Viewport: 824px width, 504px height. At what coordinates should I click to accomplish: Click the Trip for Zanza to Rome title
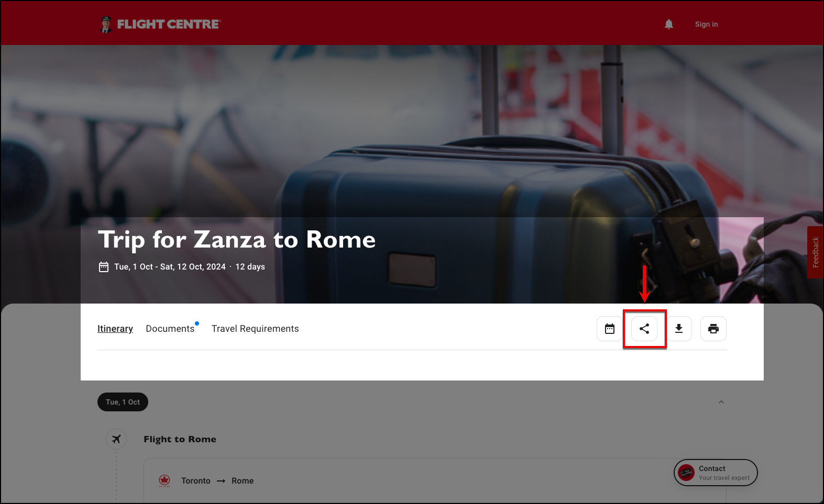[237, 240]
